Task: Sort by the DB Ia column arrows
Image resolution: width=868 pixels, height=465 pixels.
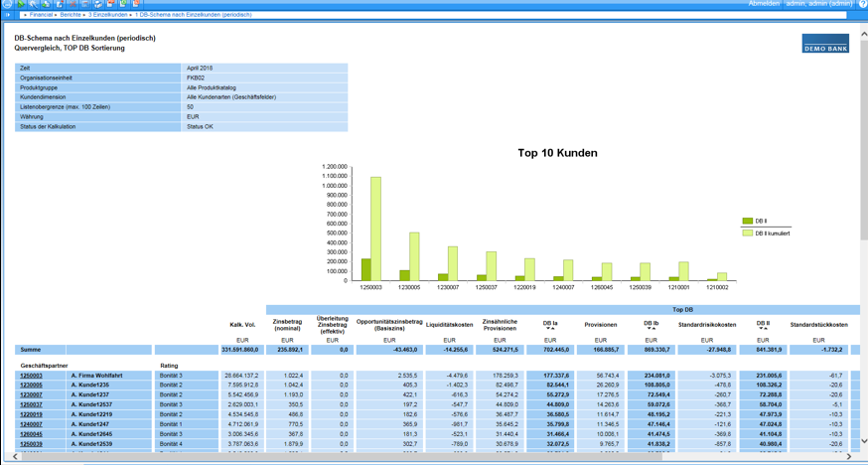Action: tap(550, 329)
